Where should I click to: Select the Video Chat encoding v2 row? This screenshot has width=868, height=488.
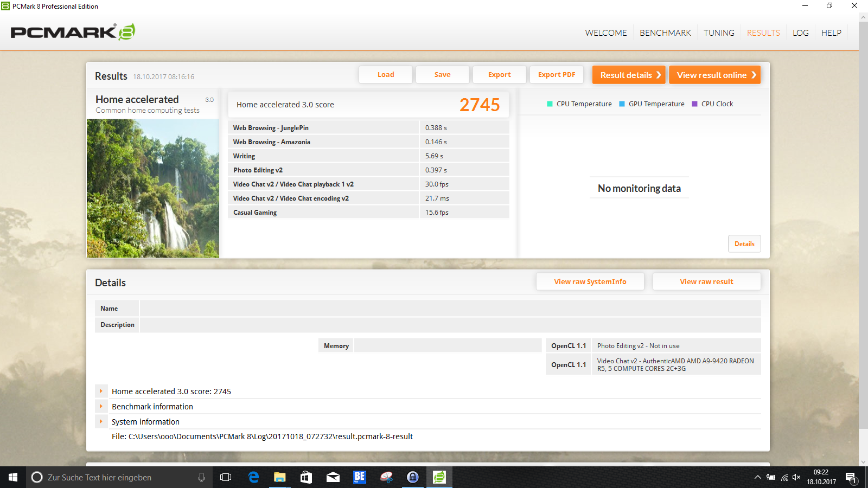pos(369,198)
